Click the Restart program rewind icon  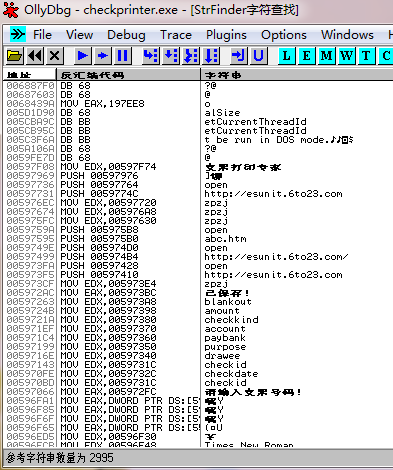(x=35, y=56)
